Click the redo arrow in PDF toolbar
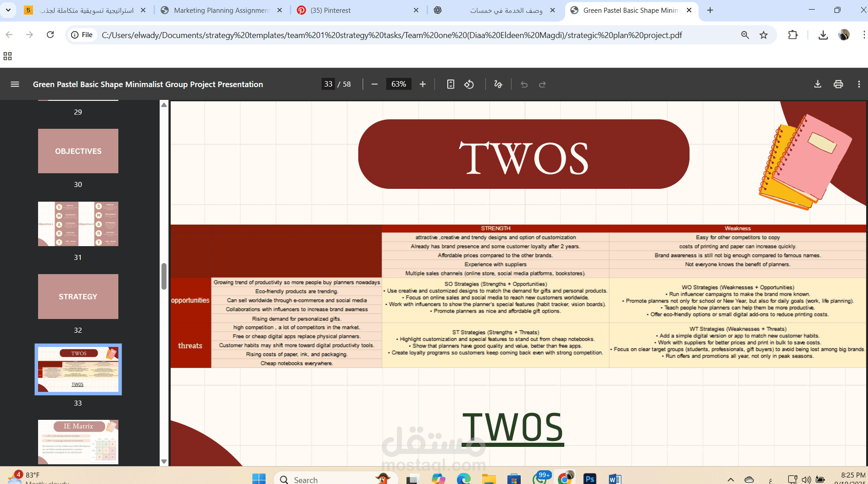Viewport: 868px width, 484px height. 542,84
